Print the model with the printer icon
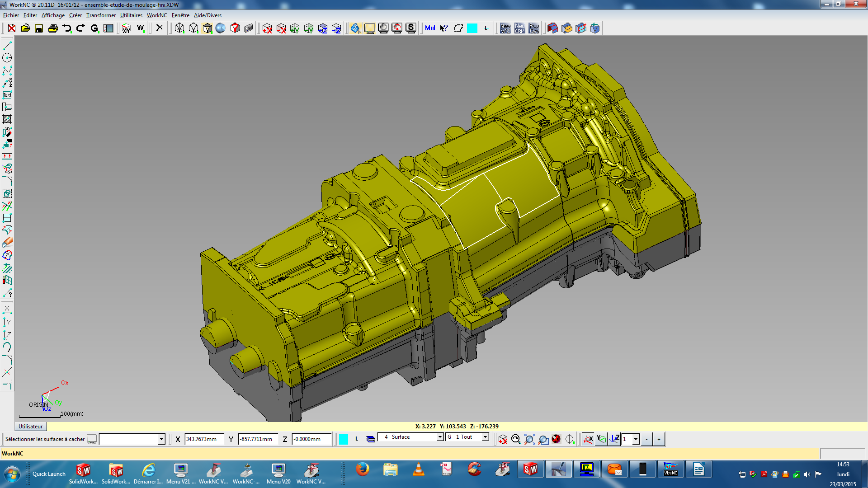The height and width of the screenshot is (488, 868). pos(53,28)
